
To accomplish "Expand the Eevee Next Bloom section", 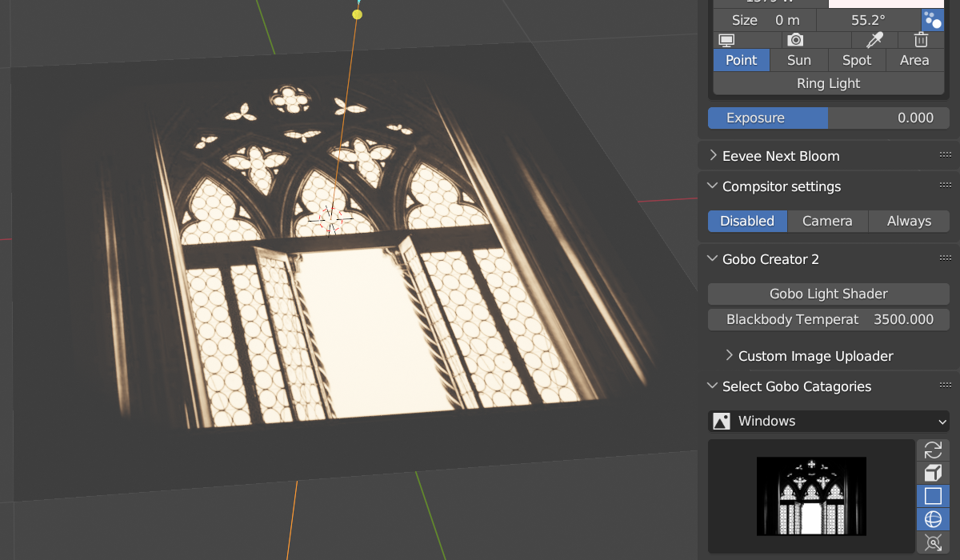I will [780, 155].
